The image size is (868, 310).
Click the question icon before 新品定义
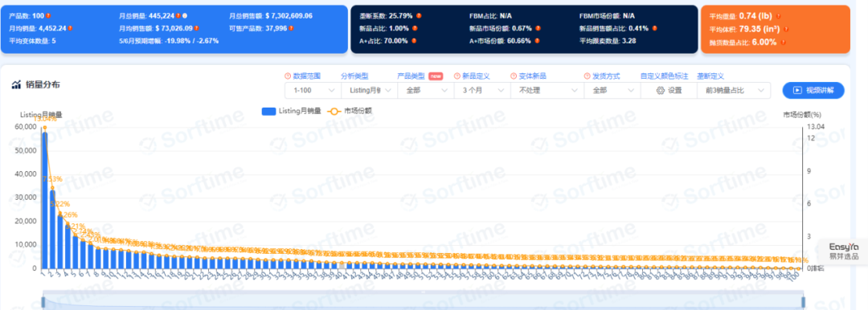click(x=457, y=75)
